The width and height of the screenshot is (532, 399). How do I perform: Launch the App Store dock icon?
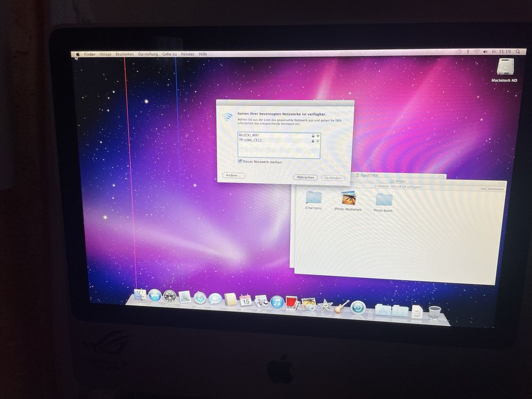[x=155, y=295]
